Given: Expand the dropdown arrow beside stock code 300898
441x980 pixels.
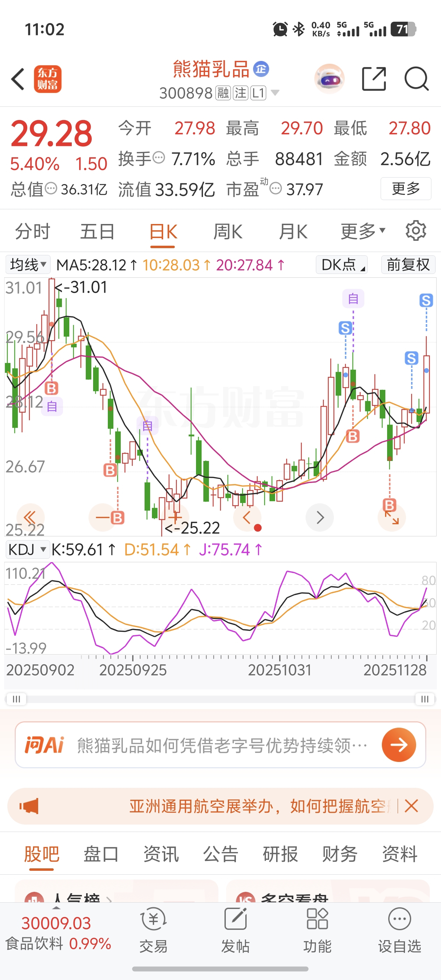Looking at the screenshot, I should coord(275,92).
